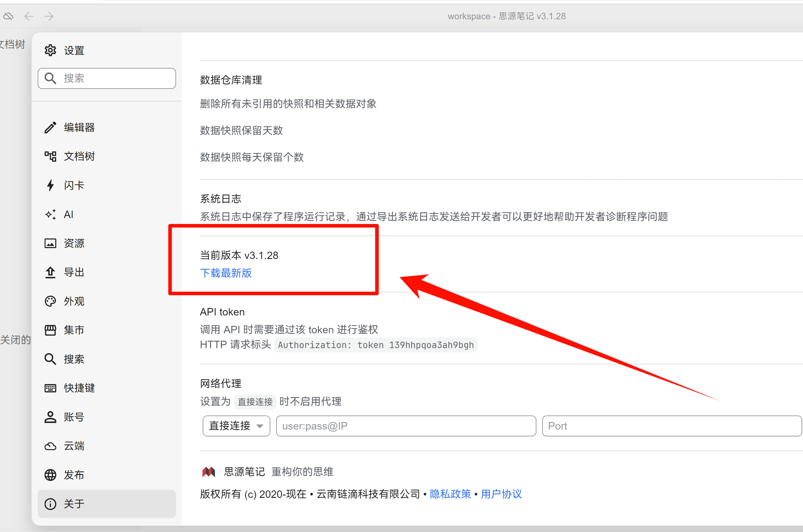Click the account person icon

click(x=50, y=417)
